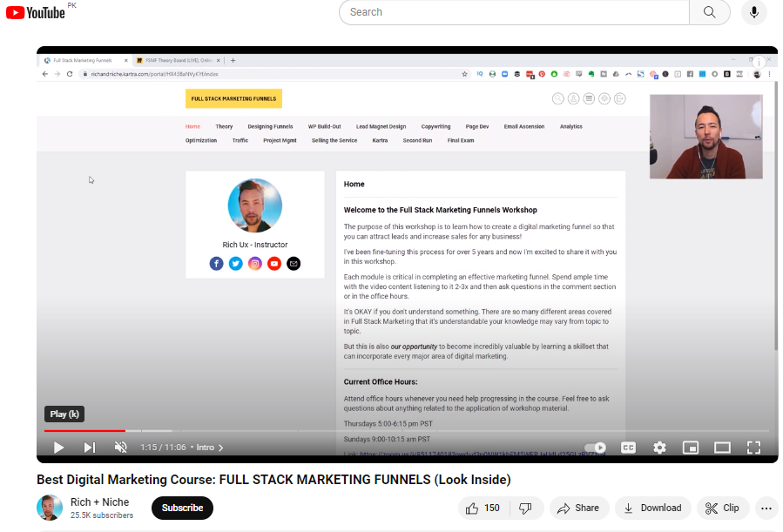Open video settings gear
This screenshot has width=783, height=532.
pos(659,448)
